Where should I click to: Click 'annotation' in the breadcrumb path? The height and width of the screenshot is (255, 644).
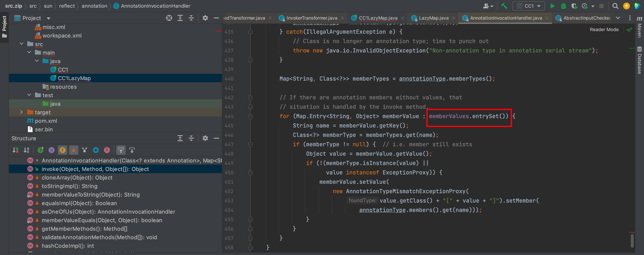(94, 6)
